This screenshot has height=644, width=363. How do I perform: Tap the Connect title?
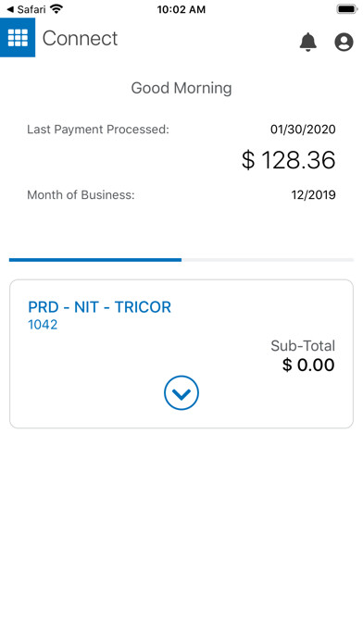tap(80, 38)
